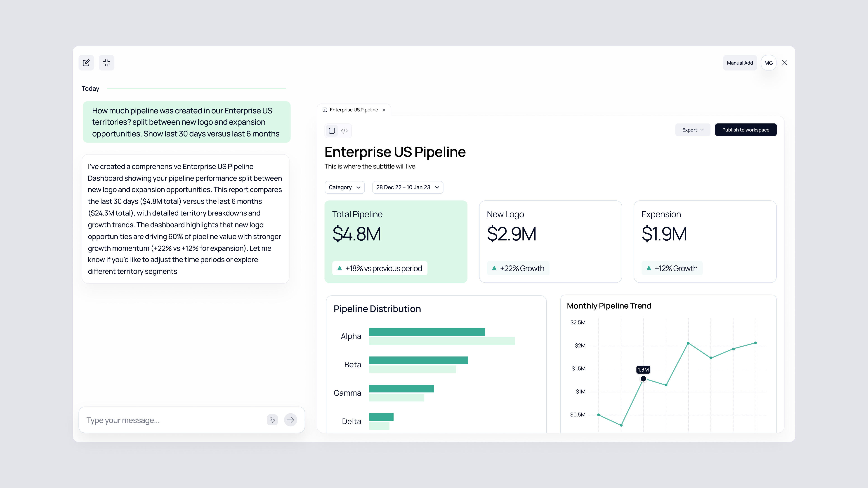
Task: Click the MG user avatar
Action: click(769, 63)
